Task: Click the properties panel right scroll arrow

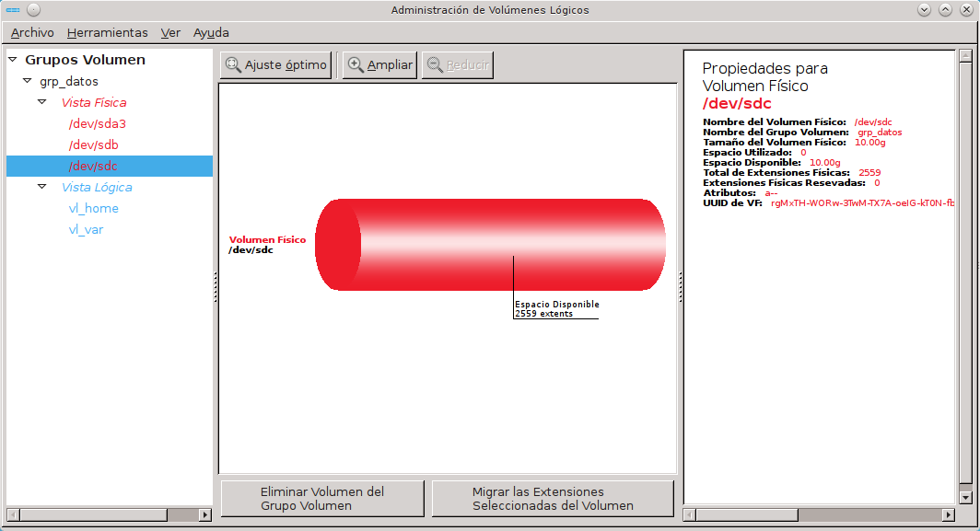Action: 949,514
